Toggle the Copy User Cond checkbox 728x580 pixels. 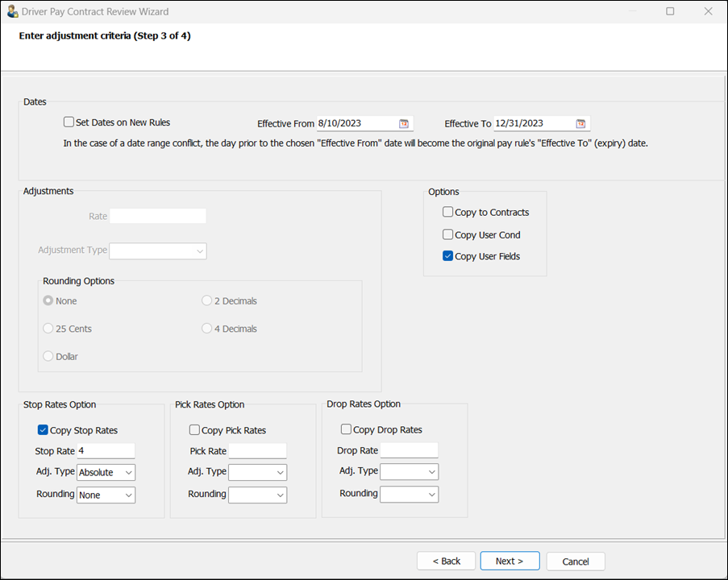pos(448,235)
